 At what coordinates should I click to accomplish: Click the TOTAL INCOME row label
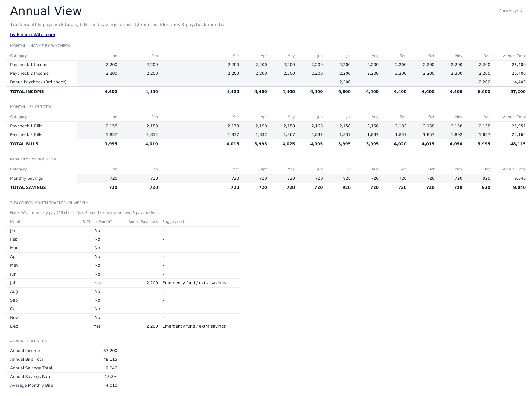27,92
